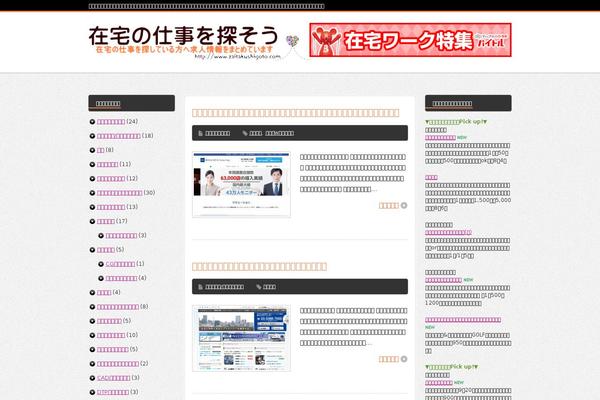Select the sidebar category showing count (12)
Image resolution: width=600 pixels, height=400 pixels.
click(111, 179)
